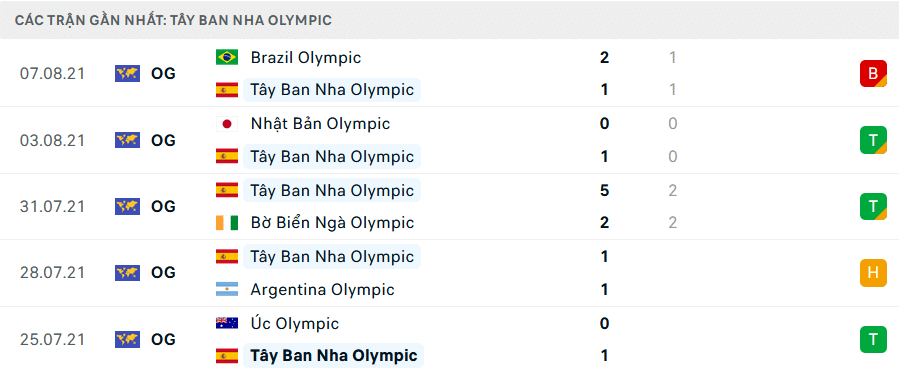The image size is (899, 369).
Task: Click the green T badge for 25.07.21
Action: 873,339
